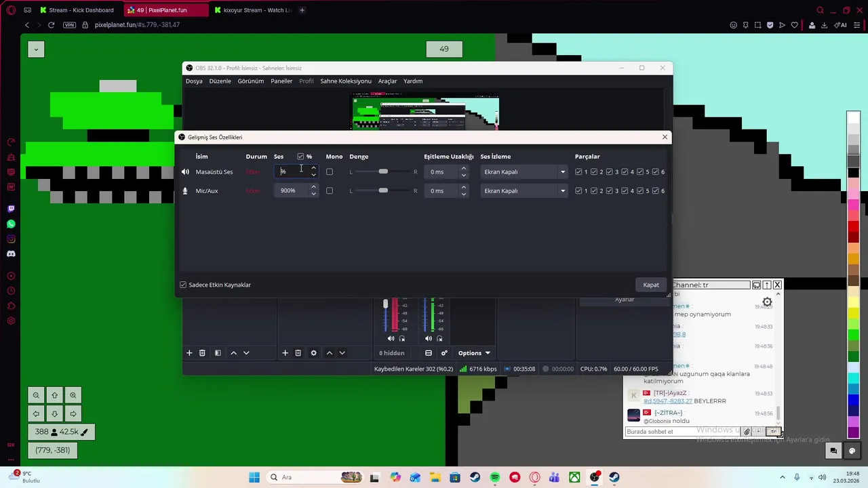Expand the mixer Options dropdown
Screen dimensions: 868x488
(474, 352)
